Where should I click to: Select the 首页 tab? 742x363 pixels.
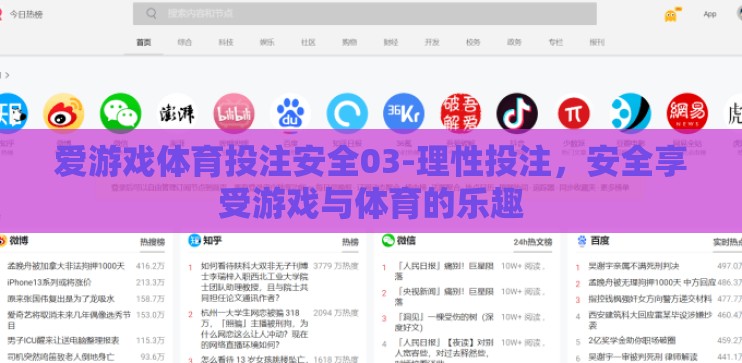tap(144, 42)
